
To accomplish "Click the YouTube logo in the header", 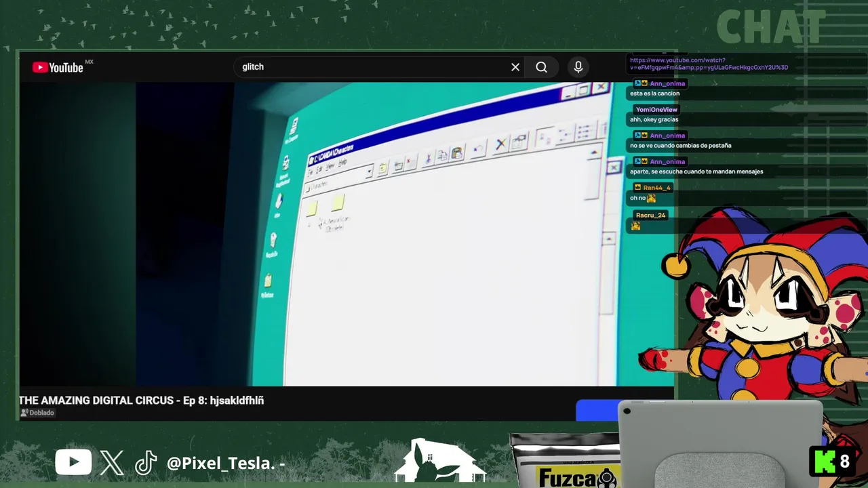I will pos(58,67).
